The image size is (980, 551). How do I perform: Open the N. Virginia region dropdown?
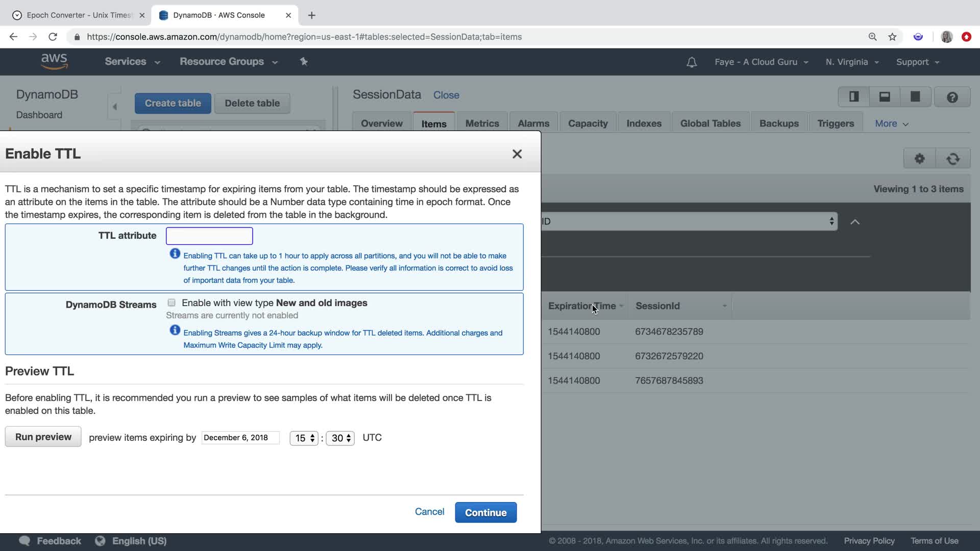tap(851, 62)
